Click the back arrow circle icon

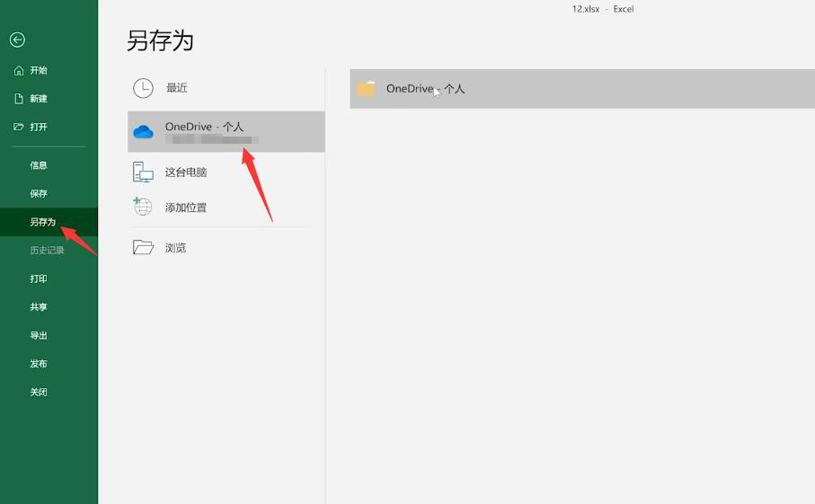coord(17,40)
